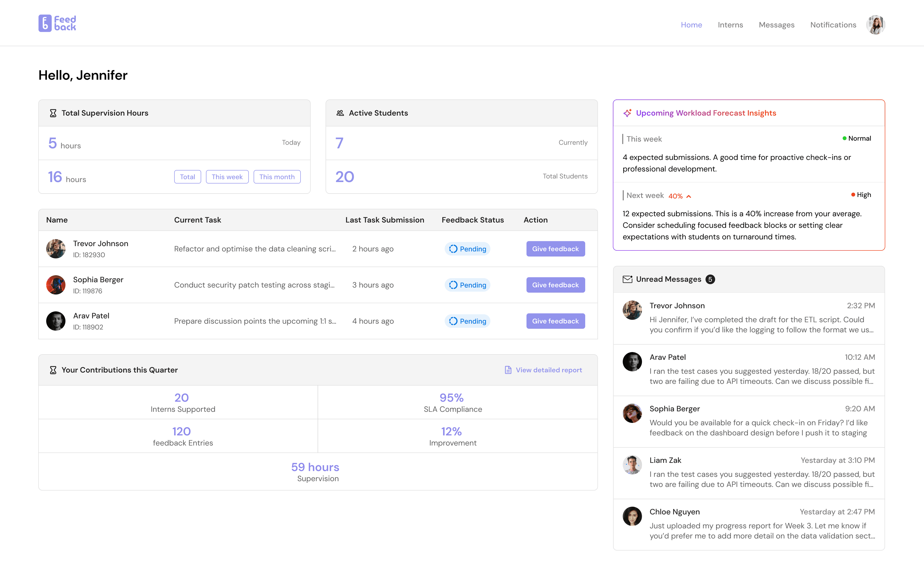Click Liam Zak's avatar in messages

(x=632, y=465)
